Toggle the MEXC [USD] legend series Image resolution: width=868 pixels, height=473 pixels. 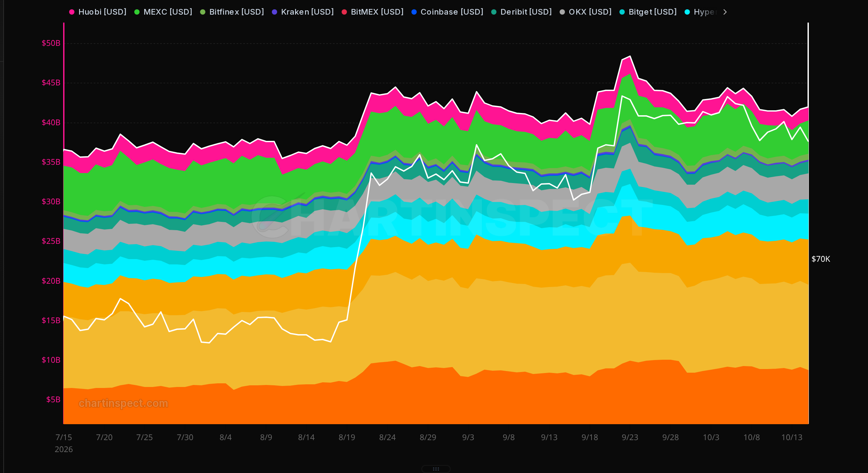tap(163, 12)
